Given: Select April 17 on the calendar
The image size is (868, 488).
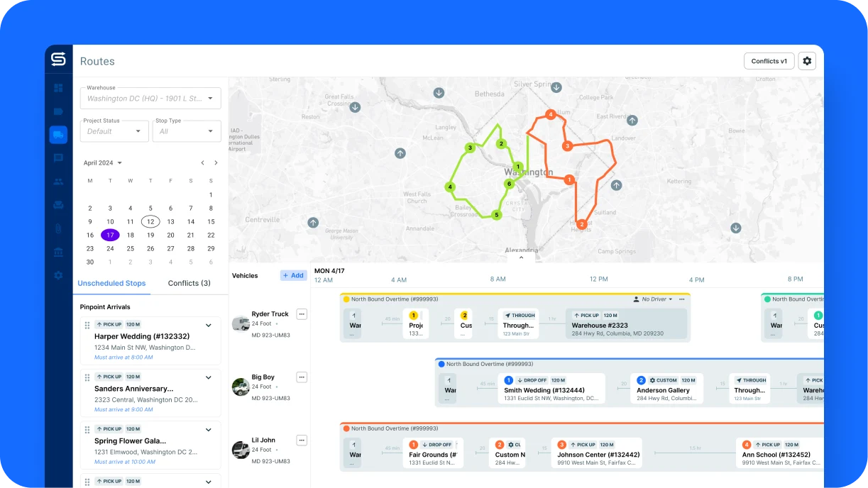Looking at the screenshot, I should [x=111, y=235].
